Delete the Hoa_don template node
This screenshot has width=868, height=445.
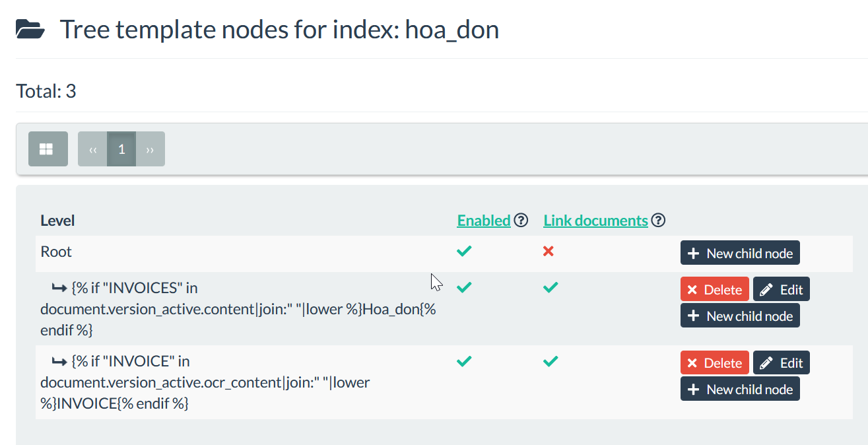[x=715, y=289]
